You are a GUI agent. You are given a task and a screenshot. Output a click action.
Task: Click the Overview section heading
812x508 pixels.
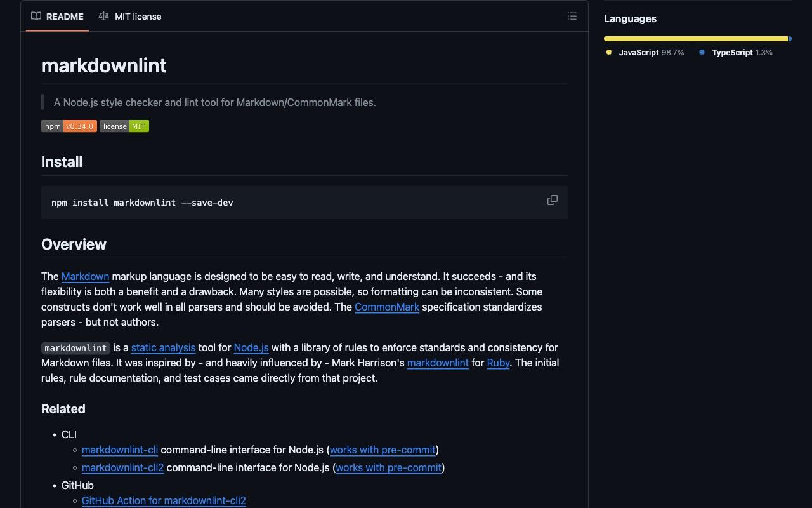click(74, 244)
